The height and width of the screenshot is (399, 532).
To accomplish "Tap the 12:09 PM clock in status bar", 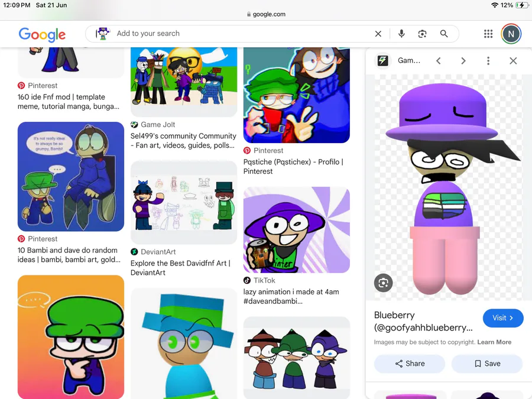I will click(17, 5).
